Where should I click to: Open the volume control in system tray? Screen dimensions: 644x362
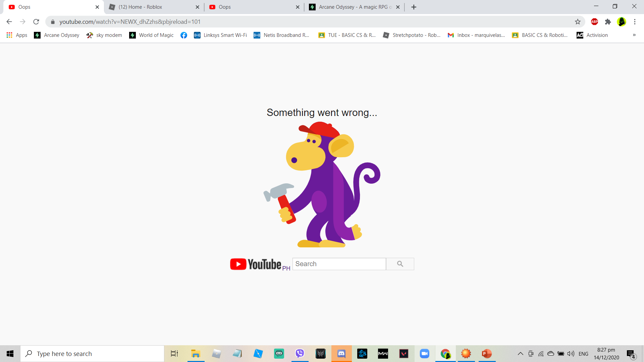click(571, 354)
